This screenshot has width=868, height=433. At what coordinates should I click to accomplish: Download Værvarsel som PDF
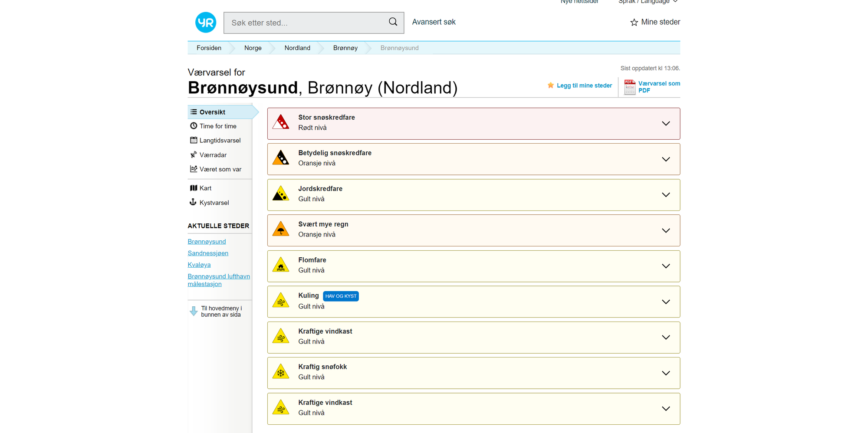[x=659, y=87]
